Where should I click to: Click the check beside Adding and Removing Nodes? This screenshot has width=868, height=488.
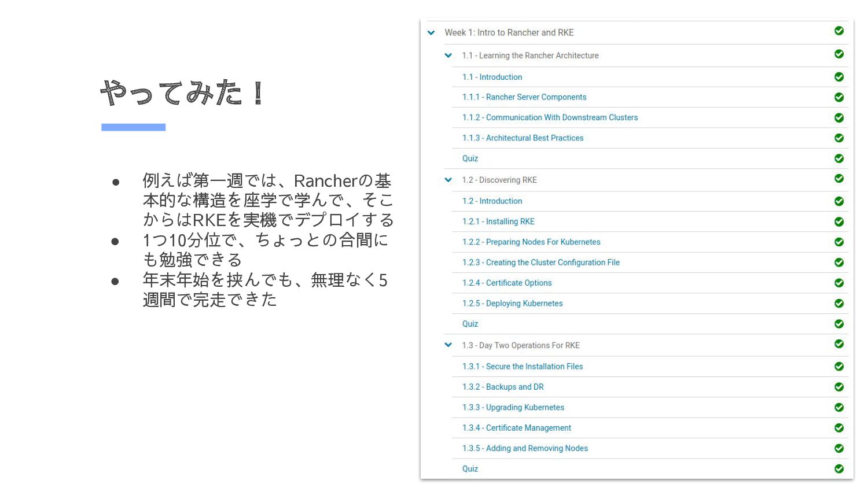(x=839, y=449)
